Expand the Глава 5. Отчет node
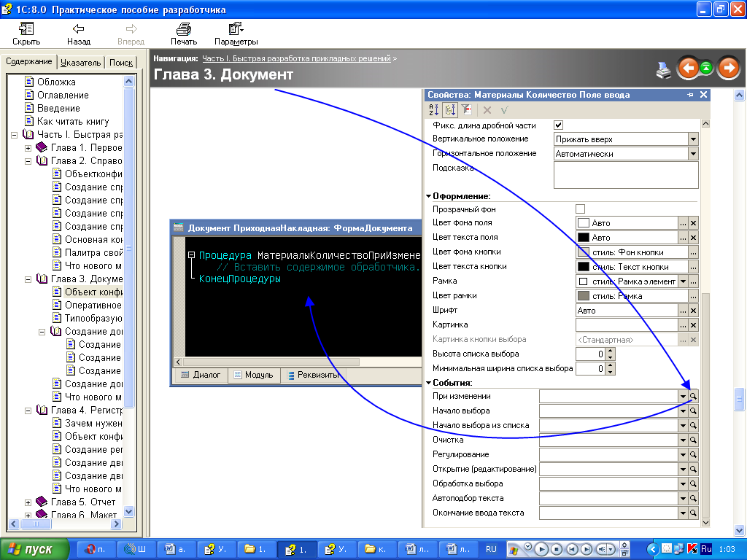The image size is (747, 560). [28, 502]
